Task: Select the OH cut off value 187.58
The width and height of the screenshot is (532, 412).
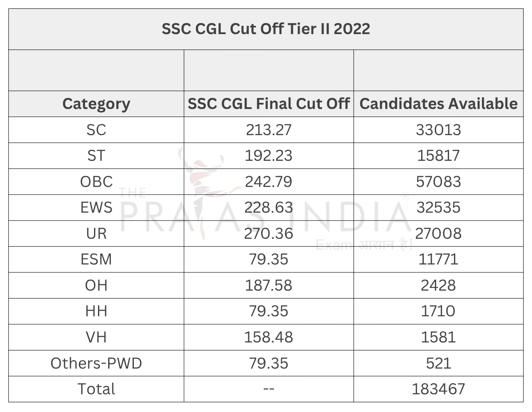Action: (x=269, y=285)
